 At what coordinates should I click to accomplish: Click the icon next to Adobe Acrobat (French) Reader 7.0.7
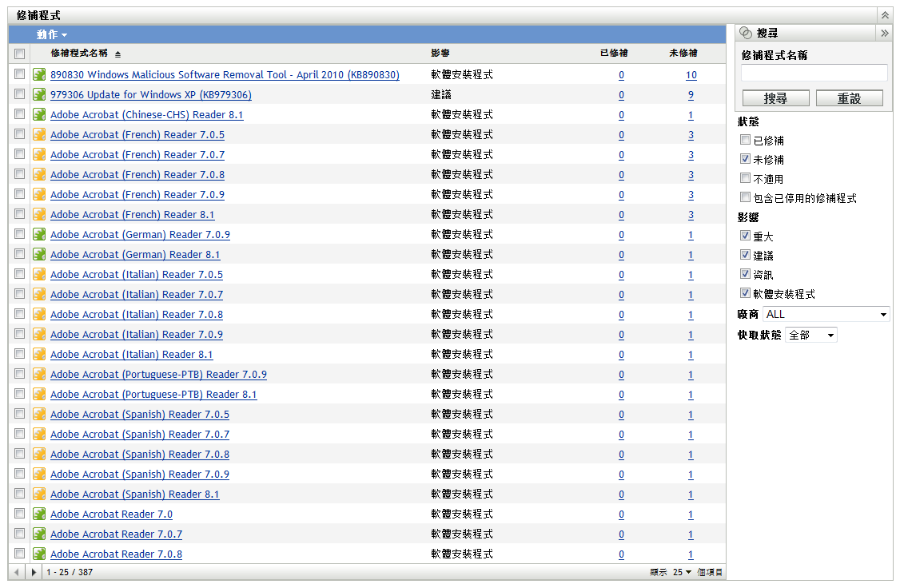pos(39,154)
